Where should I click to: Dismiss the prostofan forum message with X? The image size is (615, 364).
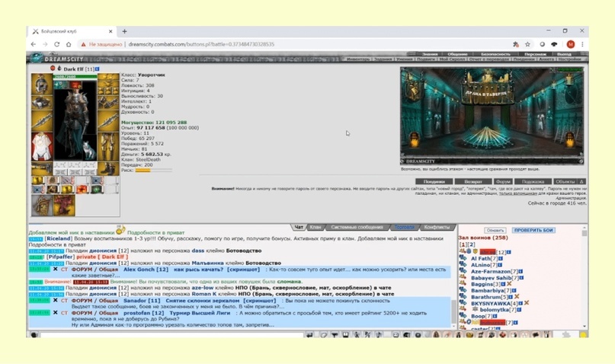tap(56, 313)
